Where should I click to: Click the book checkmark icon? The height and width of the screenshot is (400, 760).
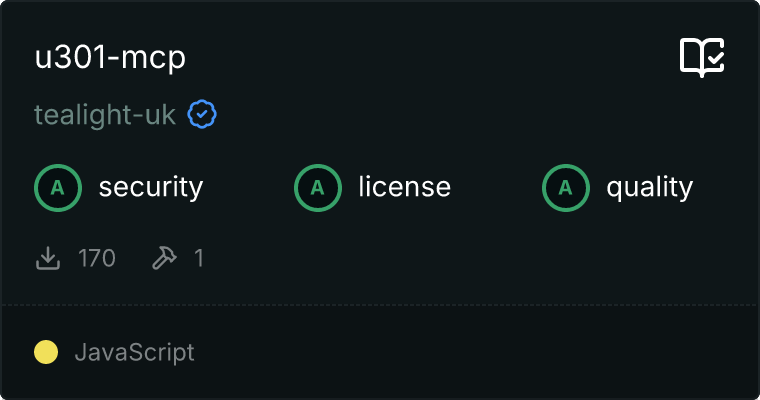pyautogui.click(x=702, y=58)
